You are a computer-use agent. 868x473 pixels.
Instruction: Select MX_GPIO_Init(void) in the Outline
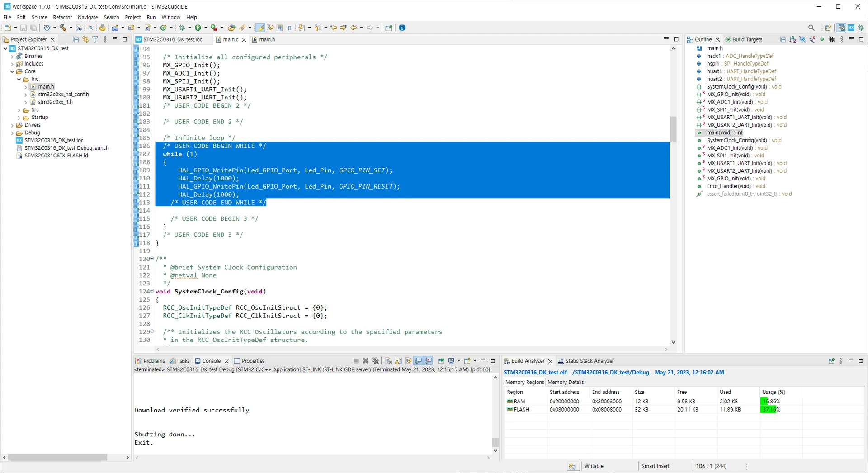728,95
